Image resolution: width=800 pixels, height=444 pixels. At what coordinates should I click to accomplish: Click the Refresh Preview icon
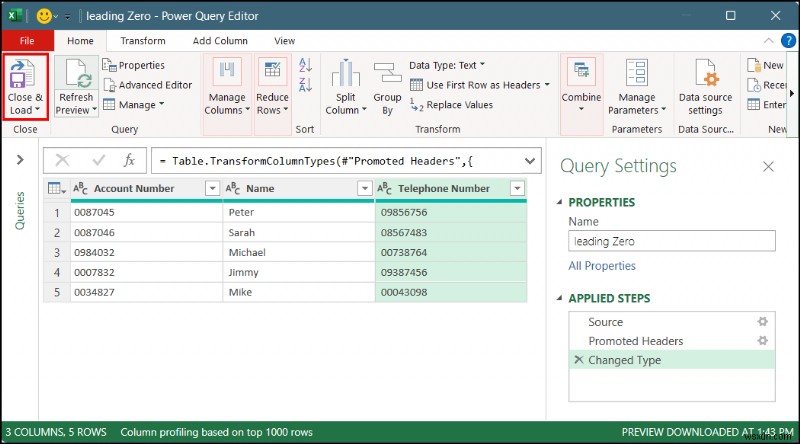77,73
